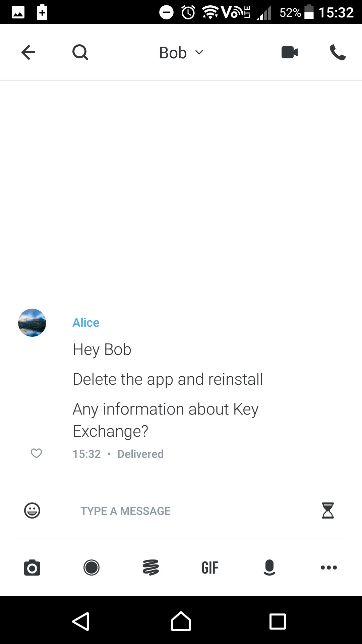This screenshot has width=362, height=644.
Task: Start a video call with Bob
Action: click(x=290, y=52)
